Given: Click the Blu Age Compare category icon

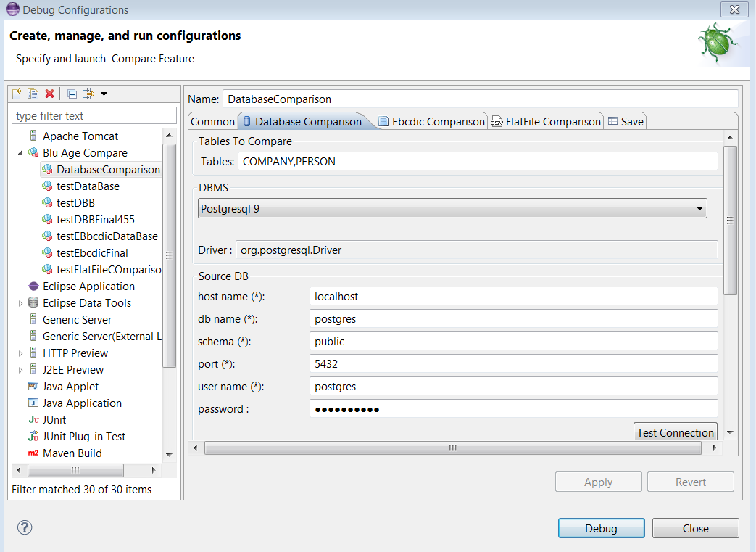Looking at the screenshot, I should pos(33,153).
